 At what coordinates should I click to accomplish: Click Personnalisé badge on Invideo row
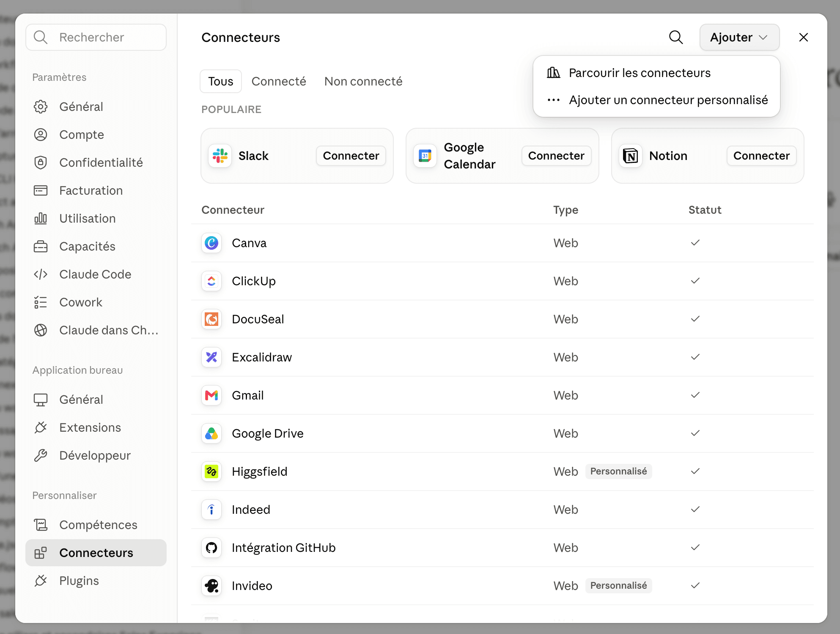pos(618,586)
